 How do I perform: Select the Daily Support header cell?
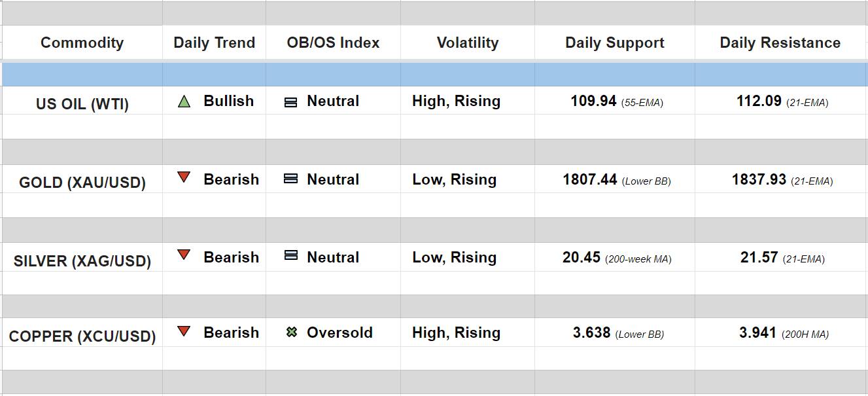614,43
